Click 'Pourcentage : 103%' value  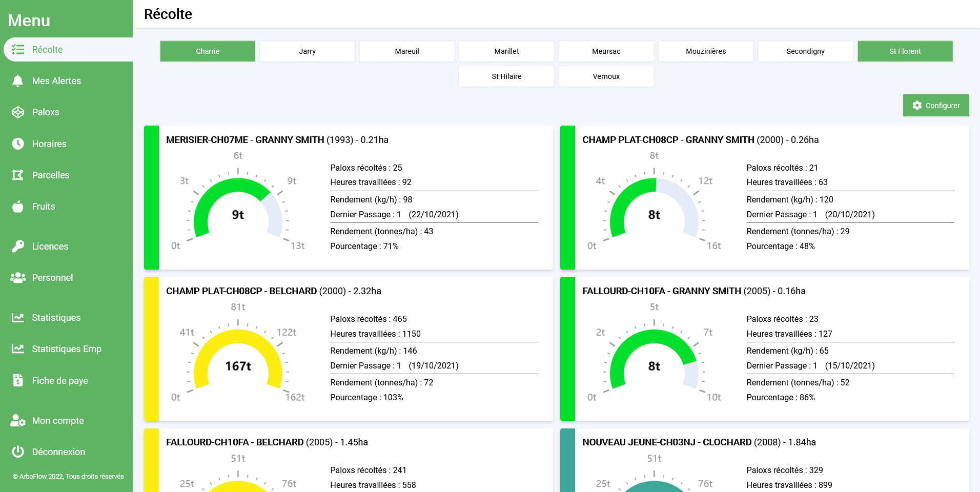(x=366, y=398)
